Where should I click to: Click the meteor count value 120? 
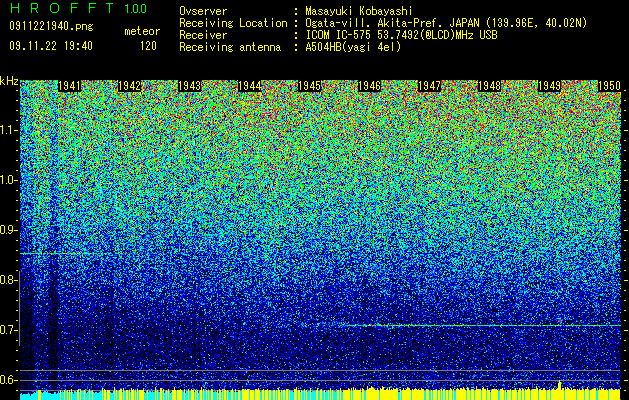148,46
